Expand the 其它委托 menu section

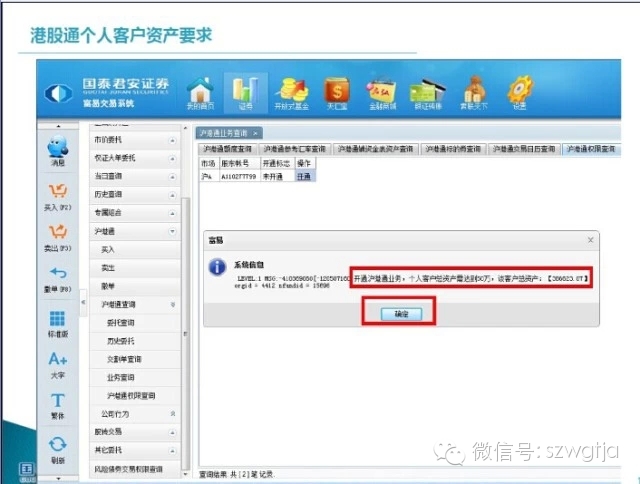coord(172,451)
